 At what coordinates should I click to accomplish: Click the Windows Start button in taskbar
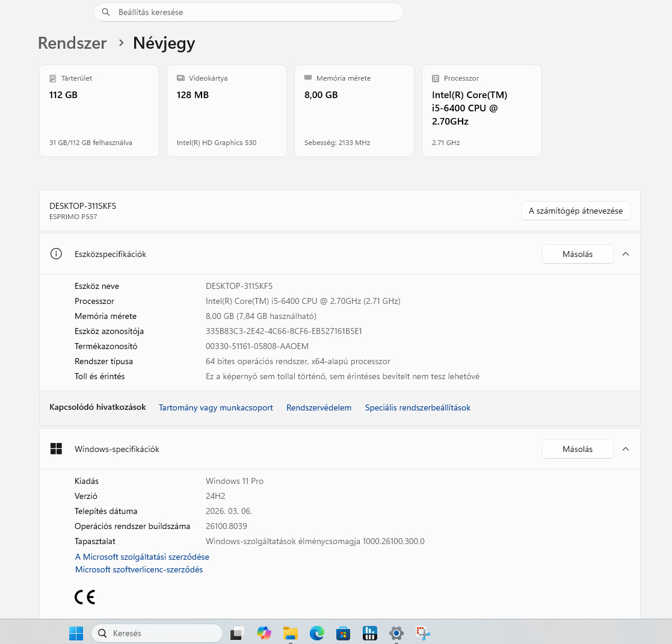tap(76, 633)
